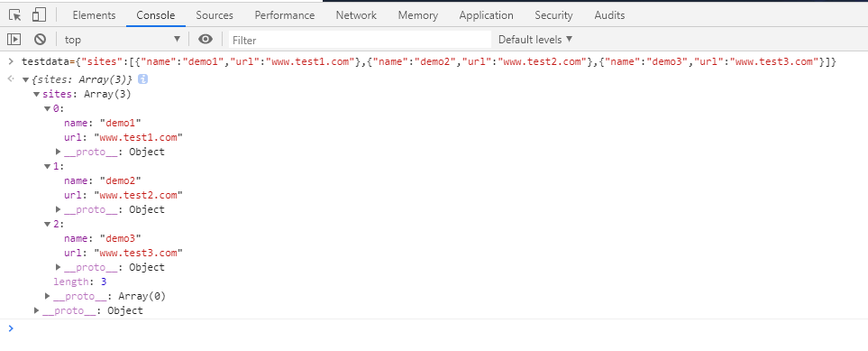This screenshot has width=868, height=351.
Task: Click the testdata assignment command line
Action: [x=429, y=61]
